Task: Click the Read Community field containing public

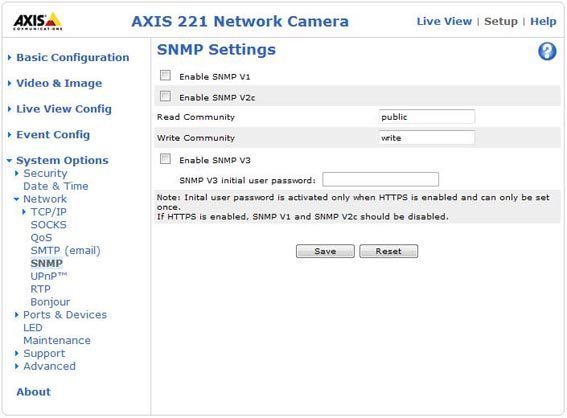Action: [427, 117]
